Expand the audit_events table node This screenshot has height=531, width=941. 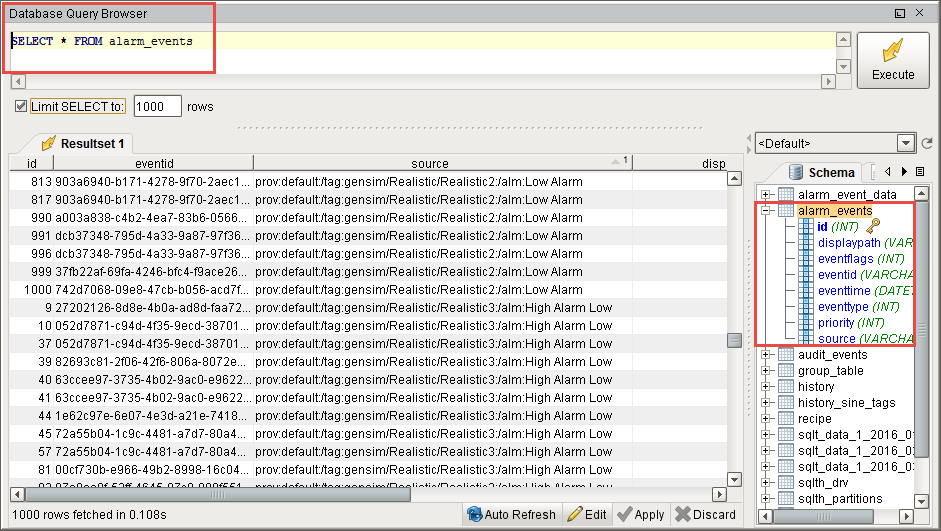pos(766,355)
